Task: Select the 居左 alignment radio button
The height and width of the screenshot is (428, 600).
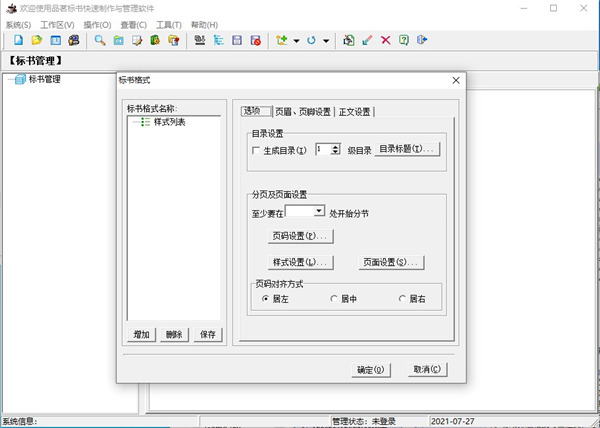Action: click(265, 298)
